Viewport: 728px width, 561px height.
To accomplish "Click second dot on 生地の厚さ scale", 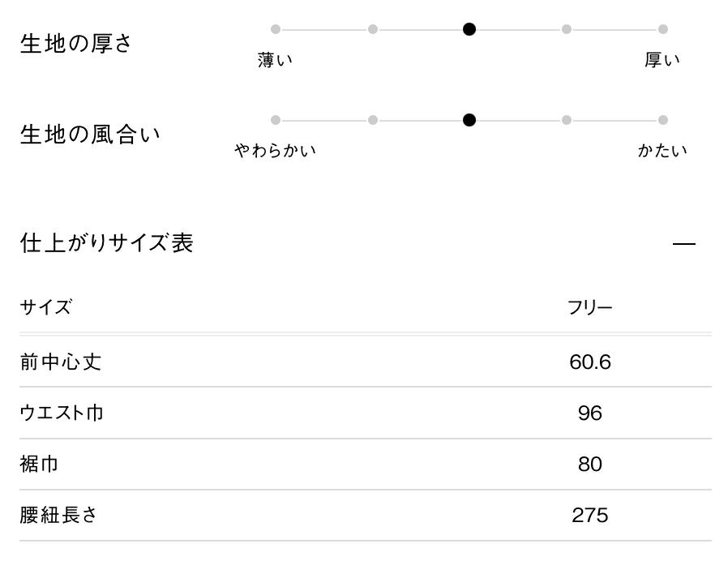I will click(372, 29).
